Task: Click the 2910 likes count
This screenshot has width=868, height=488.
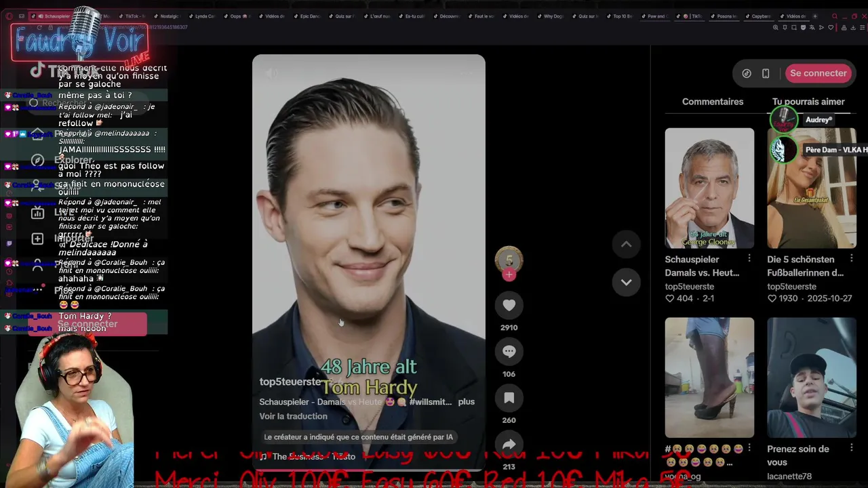Action: 509,327
